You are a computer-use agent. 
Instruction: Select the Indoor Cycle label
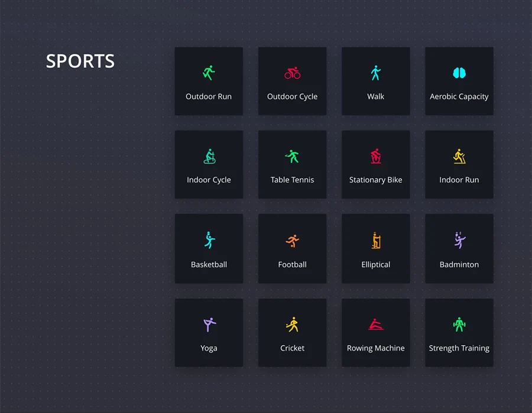click(x=209, y=180)
